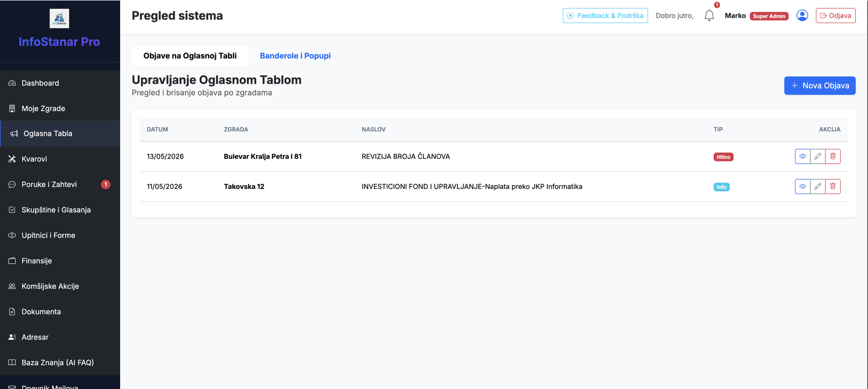Open notifications via the bell icon

(x=709, y=16)
